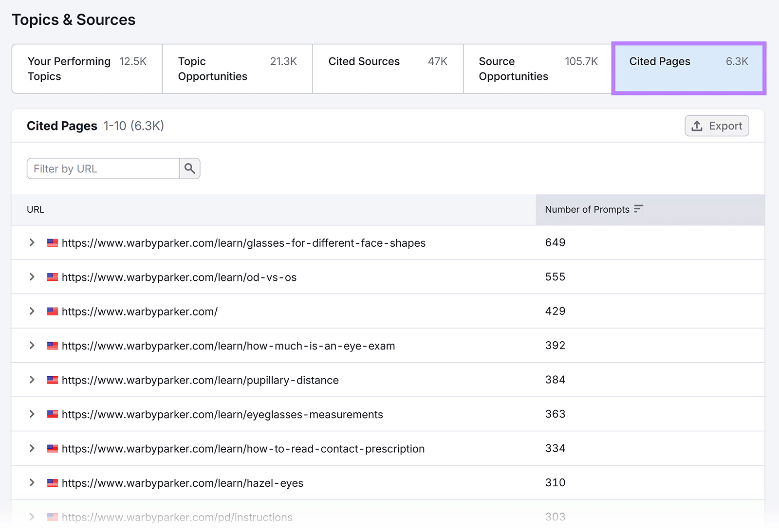This screenshot has height=532, width=779.
Task: Expand the pupillary-distance row
Action: click(x=32, y=380)
